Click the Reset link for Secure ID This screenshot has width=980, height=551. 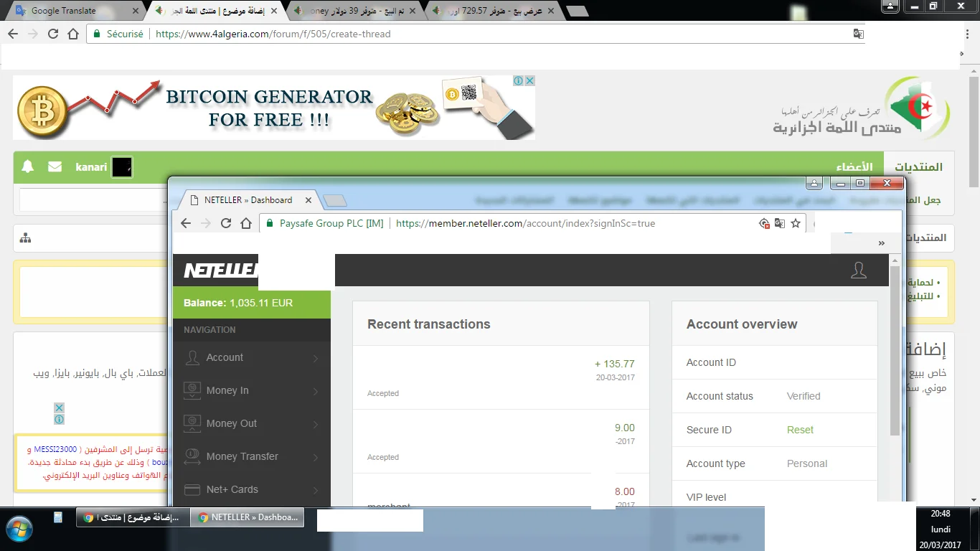(800, 430)
